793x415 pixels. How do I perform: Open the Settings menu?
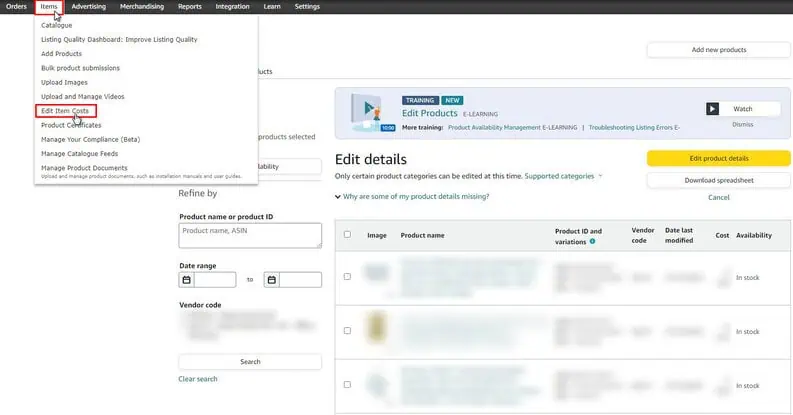point(307,7)
